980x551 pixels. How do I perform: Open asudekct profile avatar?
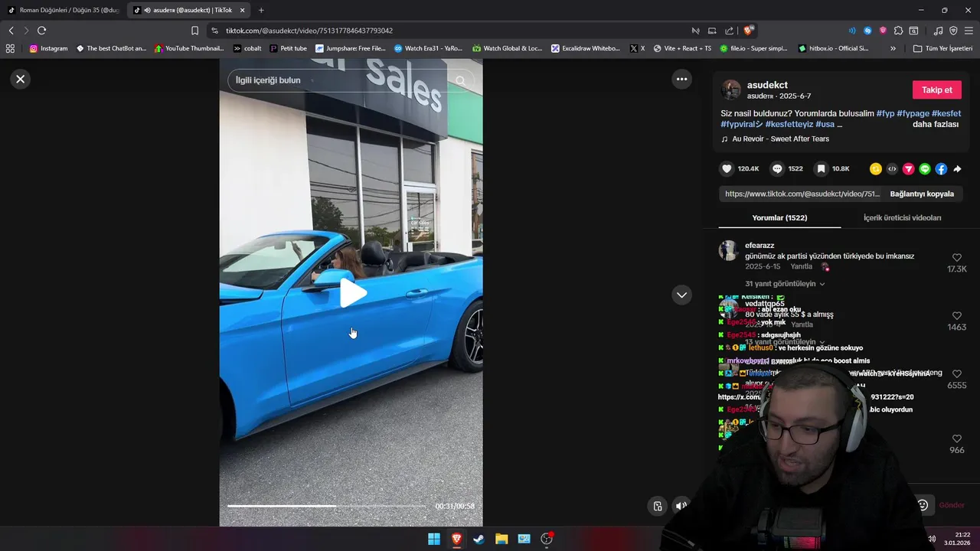click(731, 90)
